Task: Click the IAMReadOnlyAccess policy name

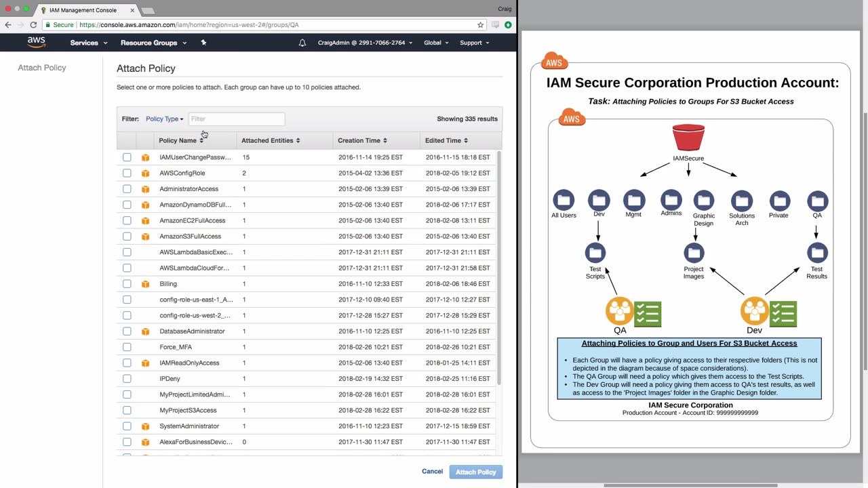Action: pos(189,363)
